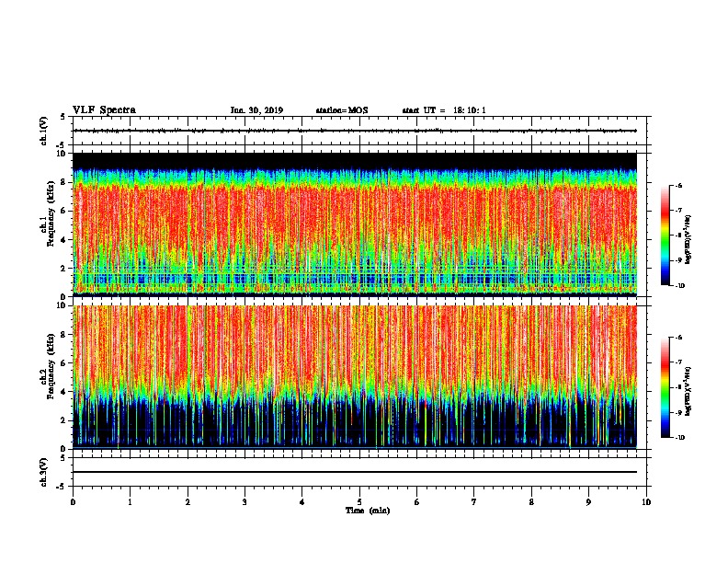Click the ch.2 colorbar 'log(PSD)' unit label

point(688,391)
